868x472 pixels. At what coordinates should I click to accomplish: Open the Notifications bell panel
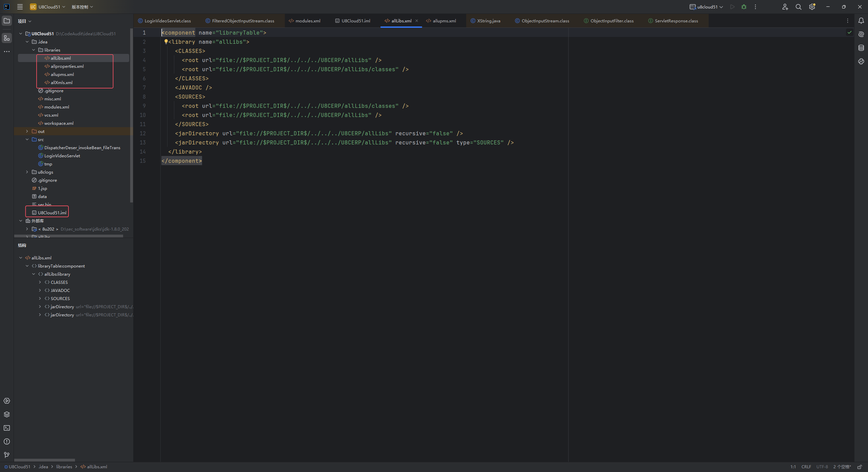861,21
